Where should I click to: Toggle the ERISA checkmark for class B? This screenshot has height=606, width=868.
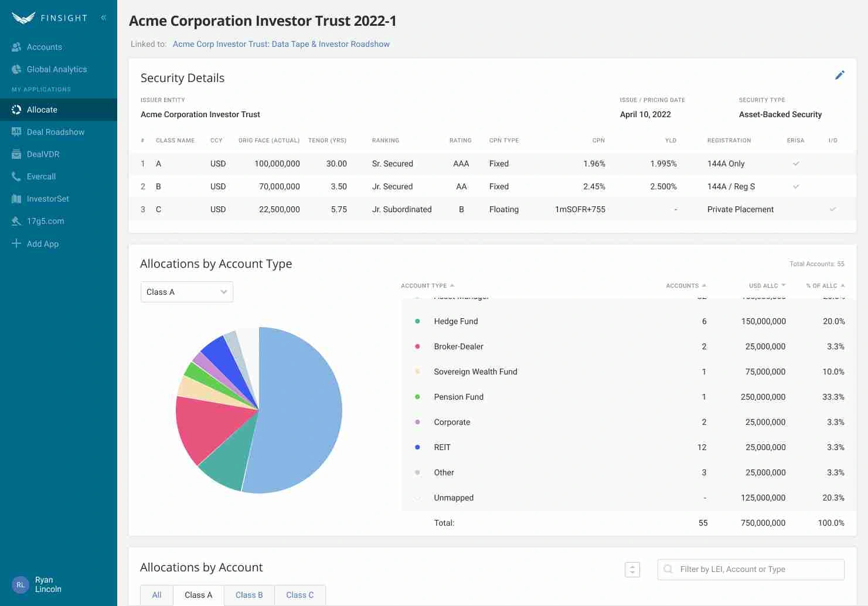click(x=796, y=186)
